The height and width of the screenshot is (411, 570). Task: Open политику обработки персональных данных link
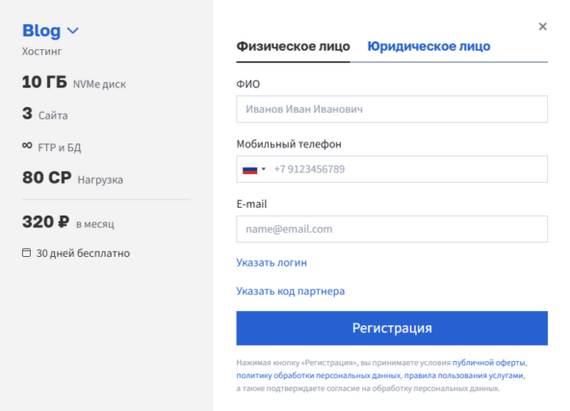(x=319, y=375)
